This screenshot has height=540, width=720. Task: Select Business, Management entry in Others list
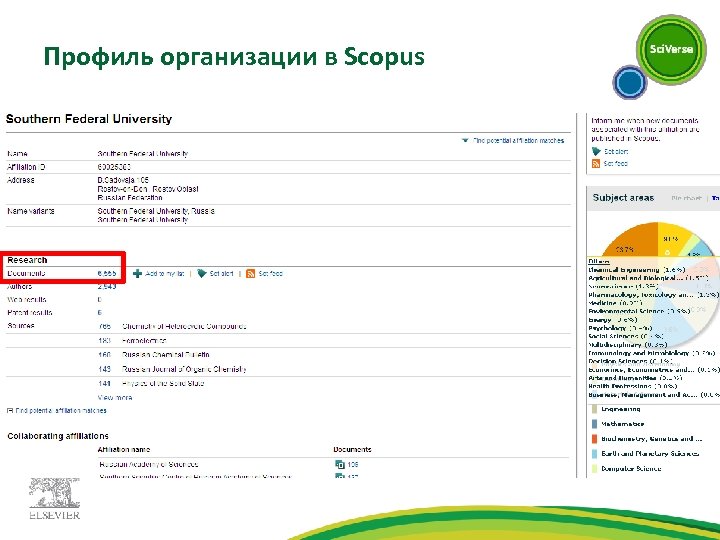tap(654, 395)
